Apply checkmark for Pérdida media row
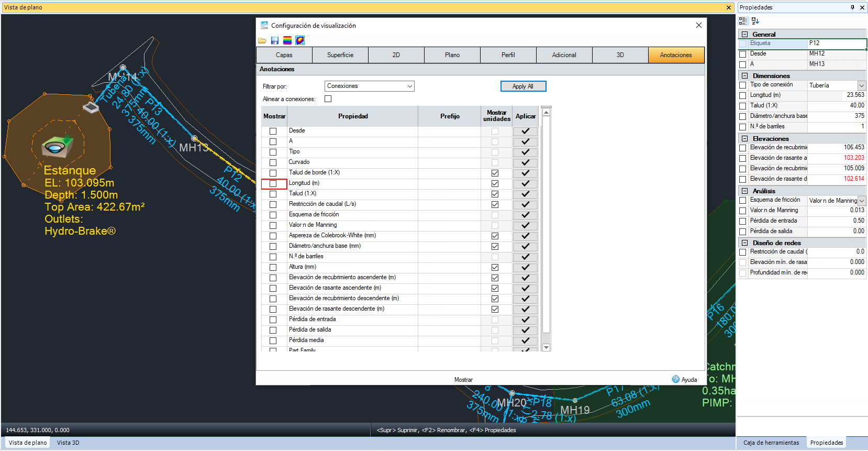Image resolution: width=868 pixels, height=451 pixels. [x=525, y=340]
